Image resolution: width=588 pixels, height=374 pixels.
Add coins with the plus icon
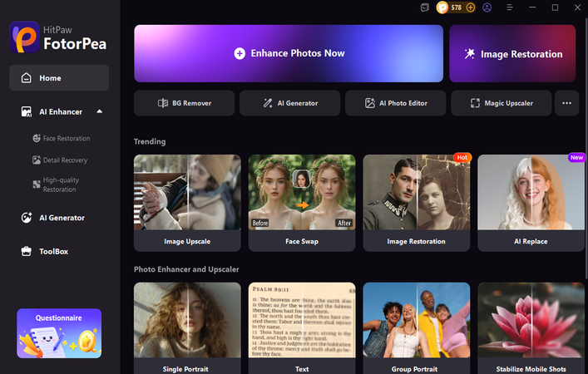point(470,7)
